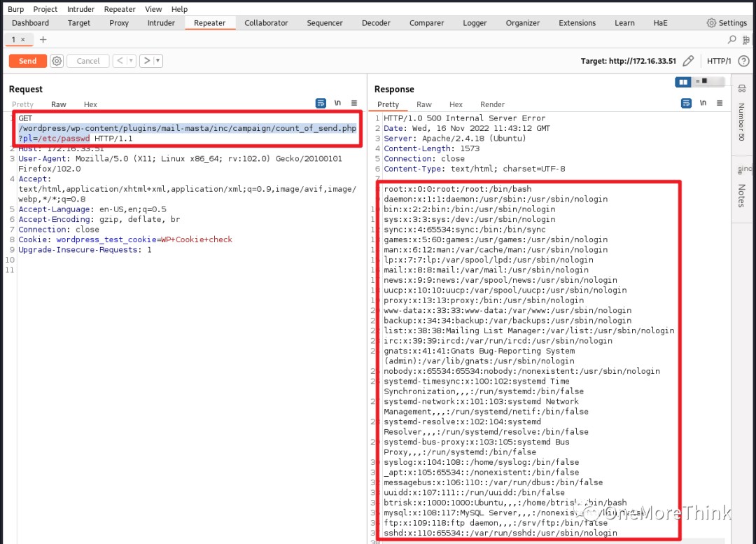Switch to the Target tab
The image size is (756, 544).
(x=78, y=22)
